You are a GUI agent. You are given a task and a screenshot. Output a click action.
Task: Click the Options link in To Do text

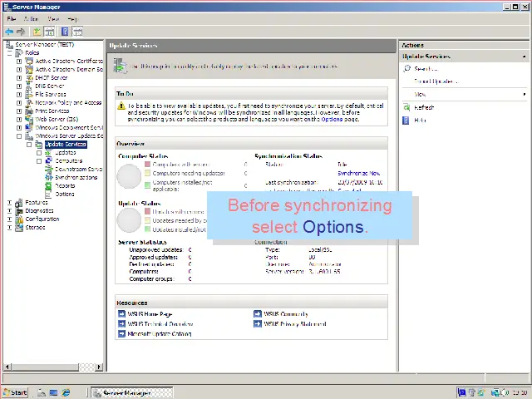point(332,119)
